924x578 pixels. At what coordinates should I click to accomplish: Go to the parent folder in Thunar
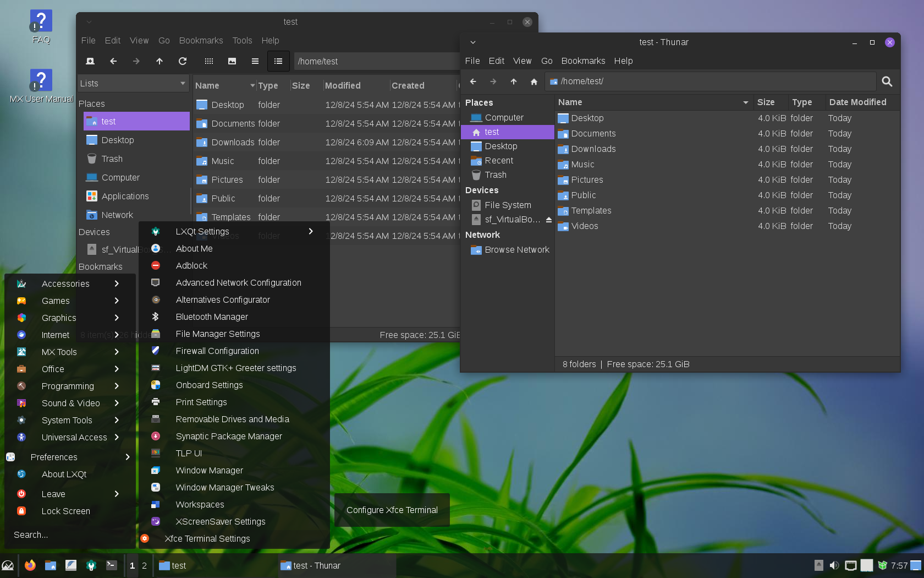point(514,81)
